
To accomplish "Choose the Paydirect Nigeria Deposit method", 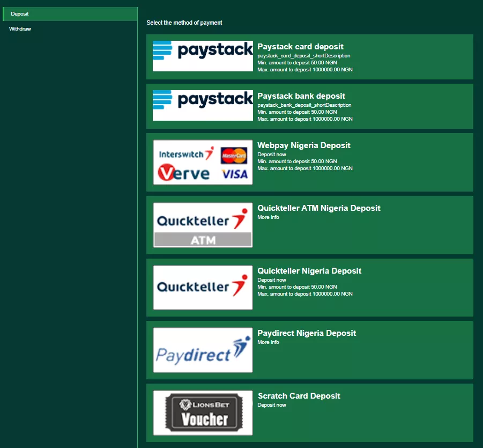I will (309, 350).
